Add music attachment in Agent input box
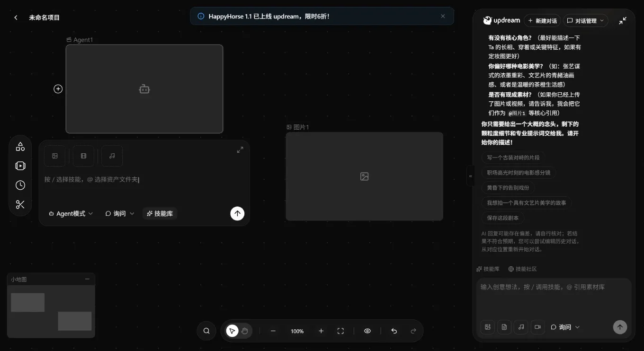 112,156
